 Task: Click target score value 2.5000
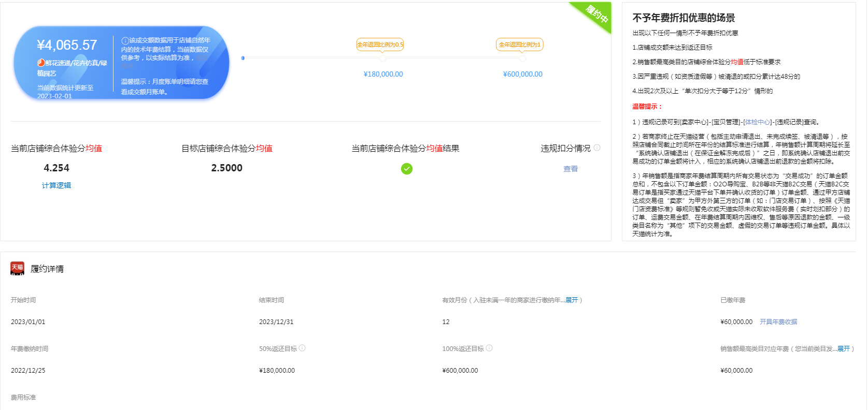coord(227,168)
